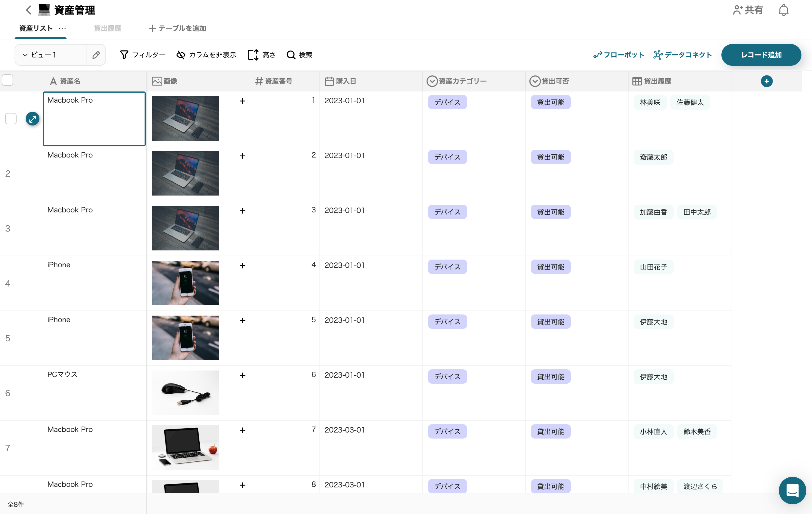
Task: Open the PCマウス image thumbnail
Action: [185, 393]
